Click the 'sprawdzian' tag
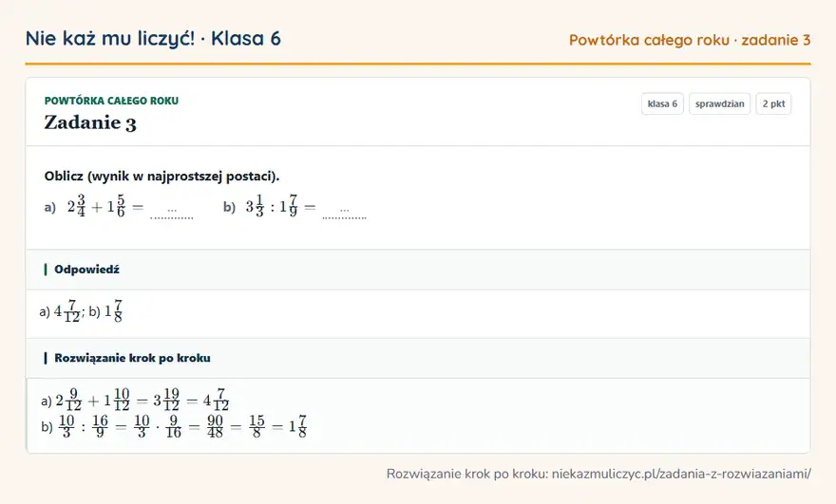 [719, 103]
